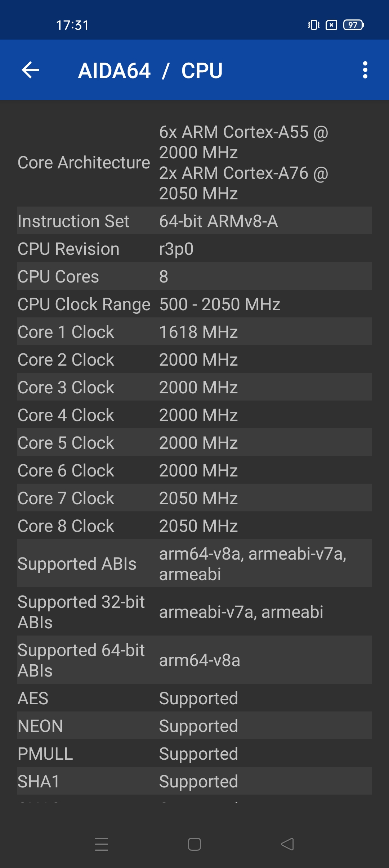This screenshot has width=389, height=868.
Task: Tap the 17:31 clock in status bar
Action: coord(72,25)
